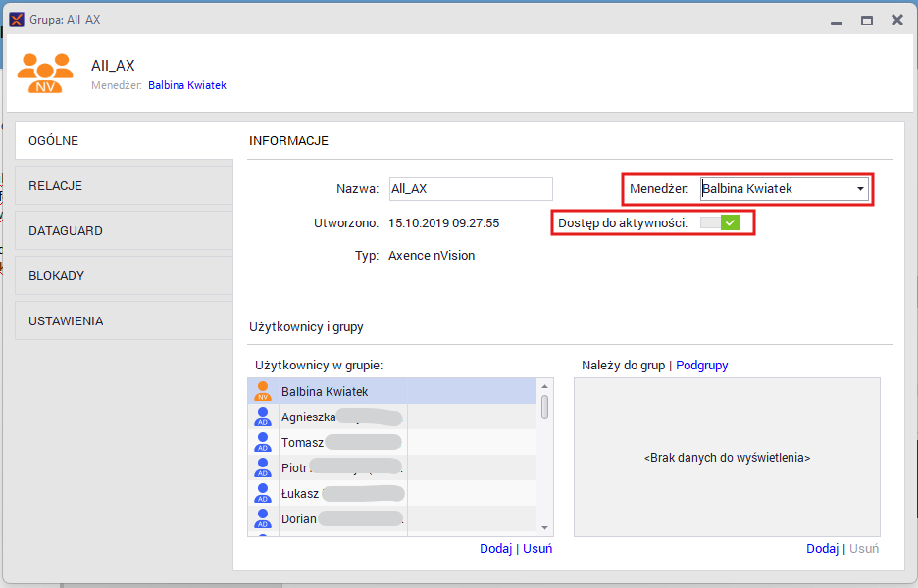Click the Balbina Kwiatek manager link in header
Screen dimensions: 918x588
click(186, 85)
